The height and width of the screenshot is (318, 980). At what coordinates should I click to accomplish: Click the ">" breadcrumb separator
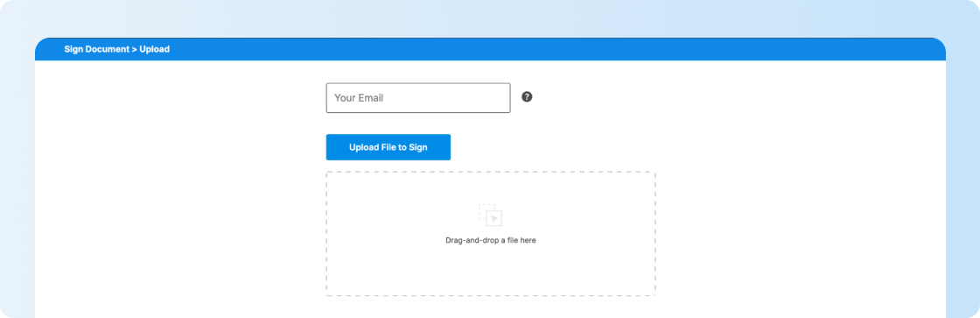[134, 49]
